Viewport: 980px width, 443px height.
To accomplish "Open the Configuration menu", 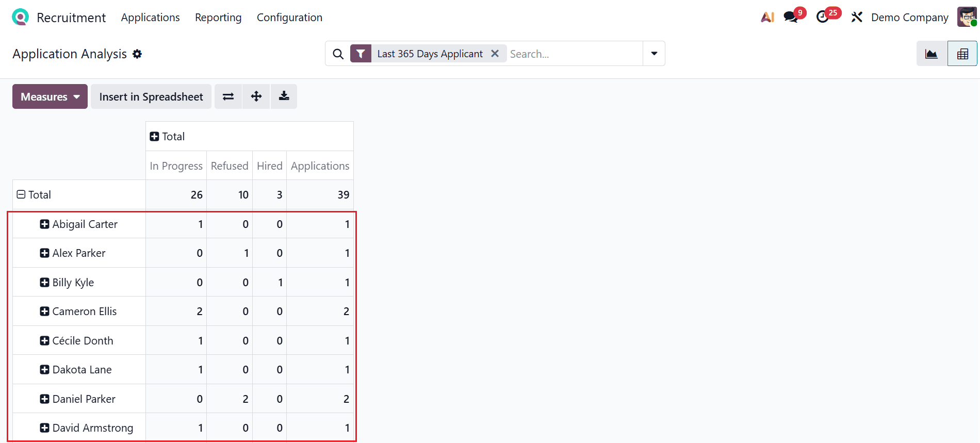I will [289, 17].
